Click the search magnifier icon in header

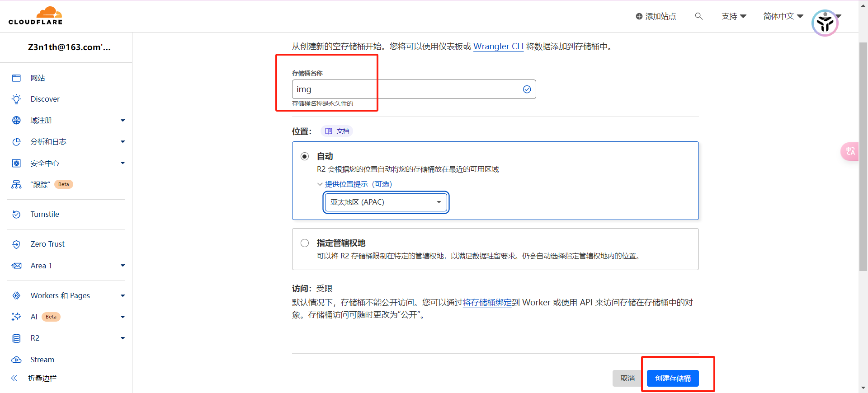point(698,16)
